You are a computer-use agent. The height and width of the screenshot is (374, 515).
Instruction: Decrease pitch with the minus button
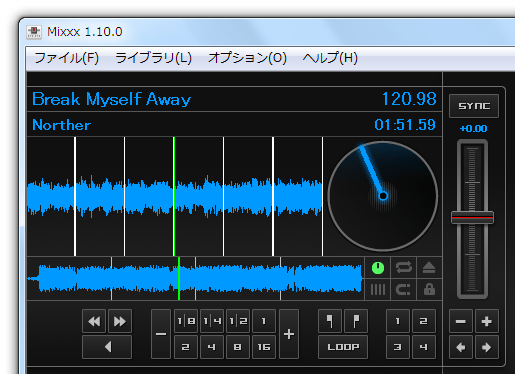pyautogui.click(x=461, y=321)
